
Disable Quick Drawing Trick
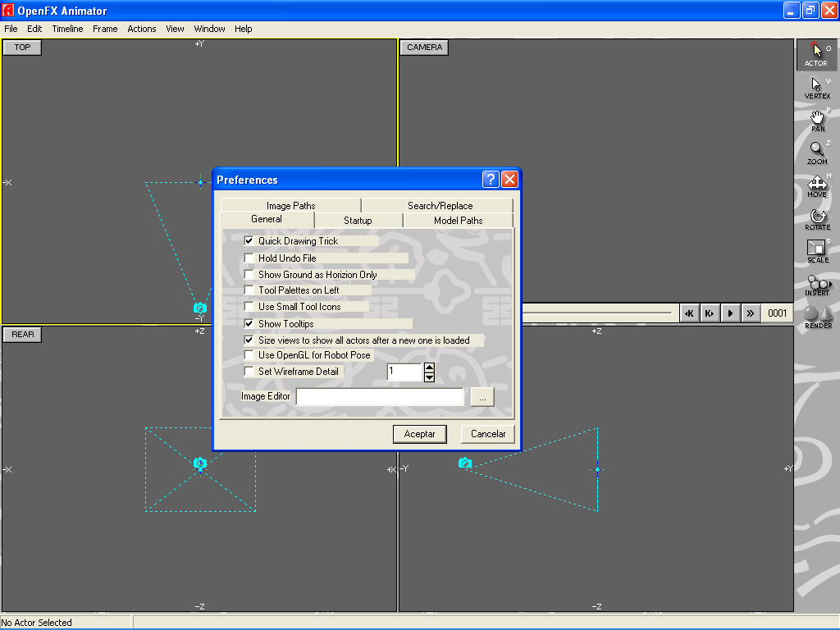(248, 241)
